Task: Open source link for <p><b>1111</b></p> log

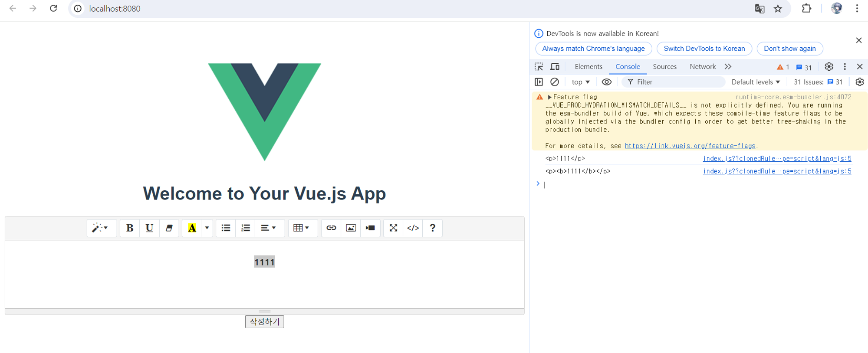Action: [x=777, y=171]
